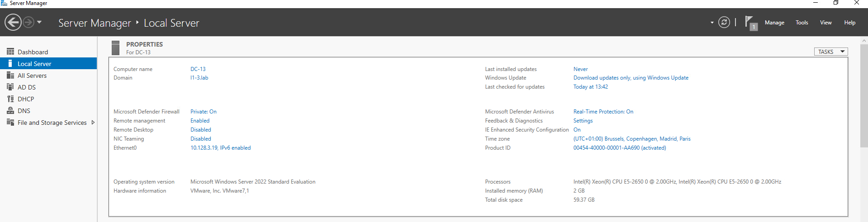
Task: Click Server Manager breadcrumb text
Action: [94, 23]
